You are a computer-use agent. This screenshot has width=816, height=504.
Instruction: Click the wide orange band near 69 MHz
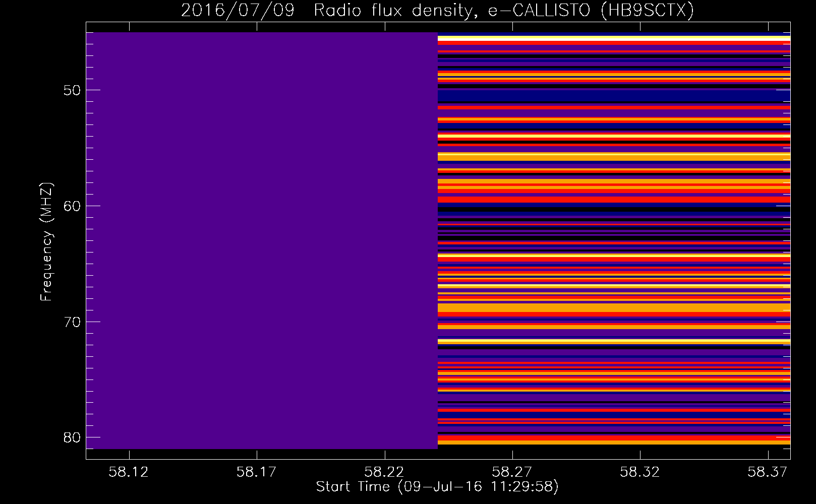pyautogui.click(x=614, y=307)
